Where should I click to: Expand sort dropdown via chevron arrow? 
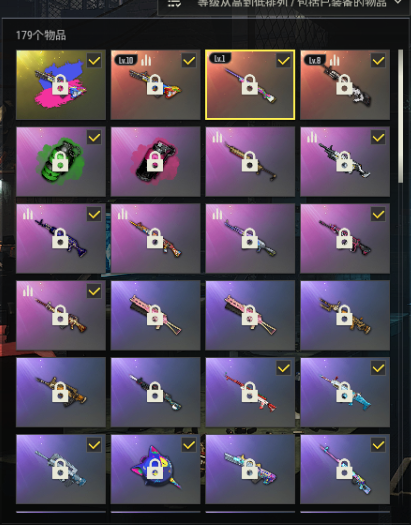click(x=398, y=3)
